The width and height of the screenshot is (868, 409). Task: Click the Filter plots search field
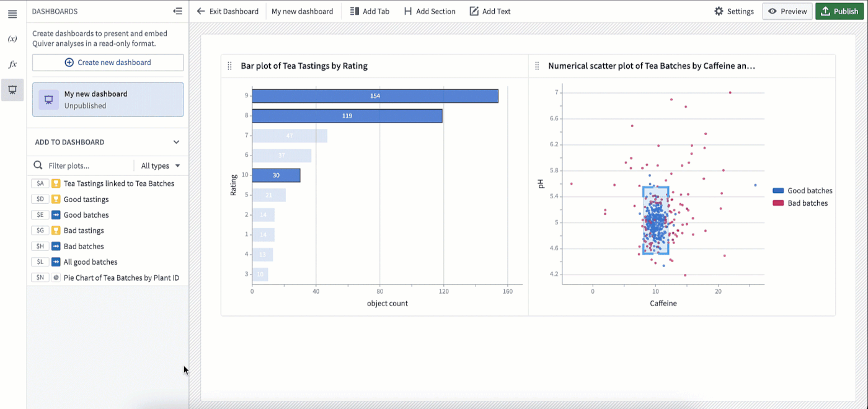click(x=82, y=166)
